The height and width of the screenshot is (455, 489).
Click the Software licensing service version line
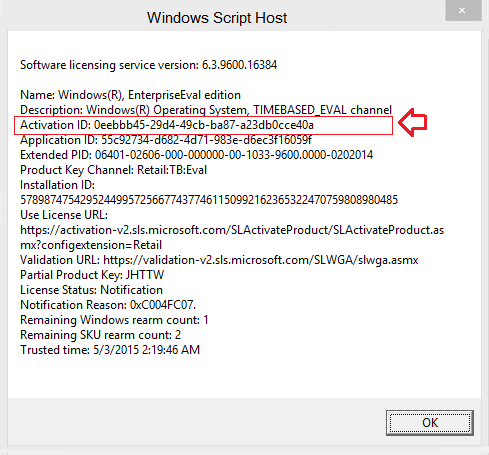click(148, 65)
